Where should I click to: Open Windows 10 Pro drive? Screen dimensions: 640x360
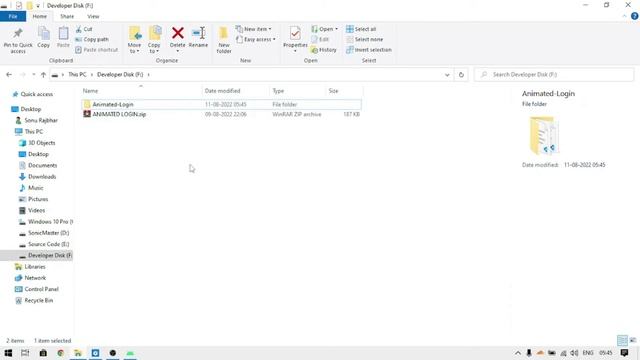[x=46, y=222]
